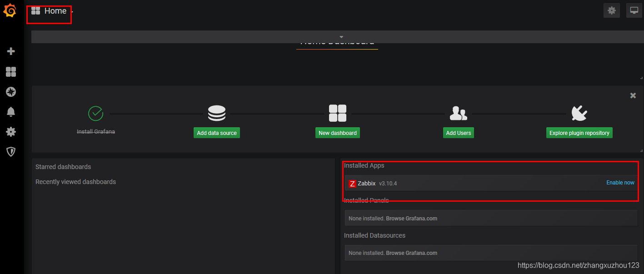Open the Alerting bell icon in sidebar
This screenshot has width=644, height=274.
pos(11,112)
